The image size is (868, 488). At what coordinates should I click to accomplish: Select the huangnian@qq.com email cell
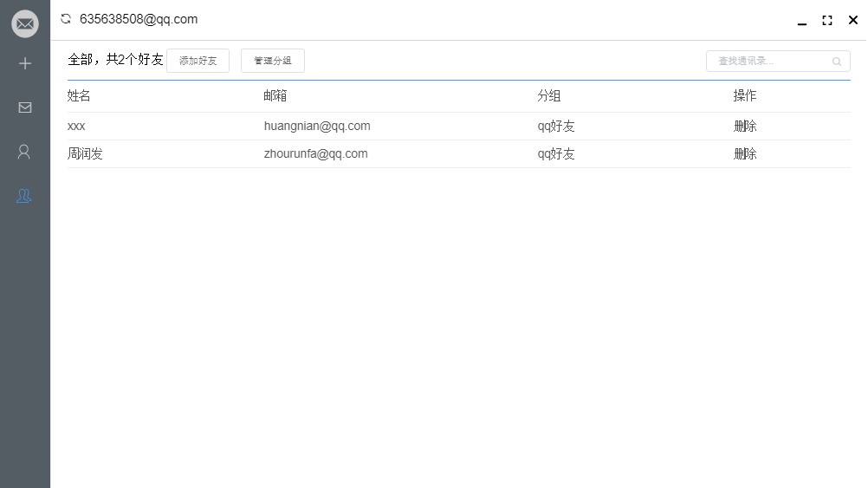click(317, 127)
